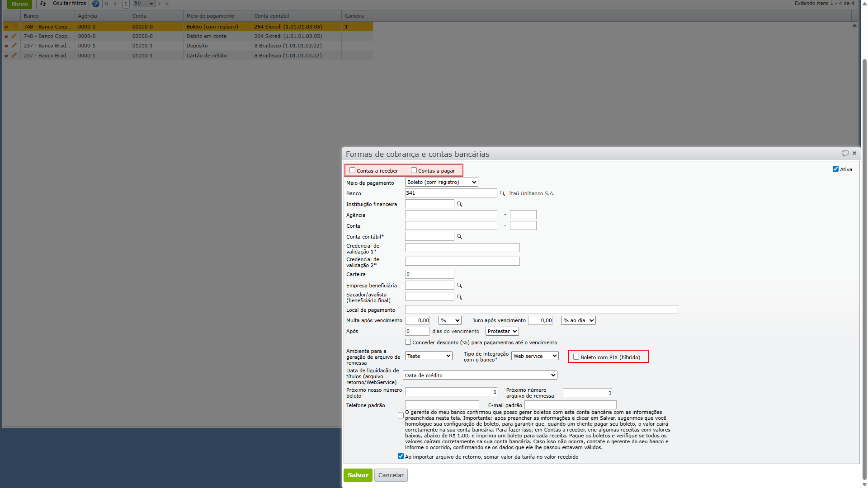Delete the Boleto (com registro) row

coord(6,27)
